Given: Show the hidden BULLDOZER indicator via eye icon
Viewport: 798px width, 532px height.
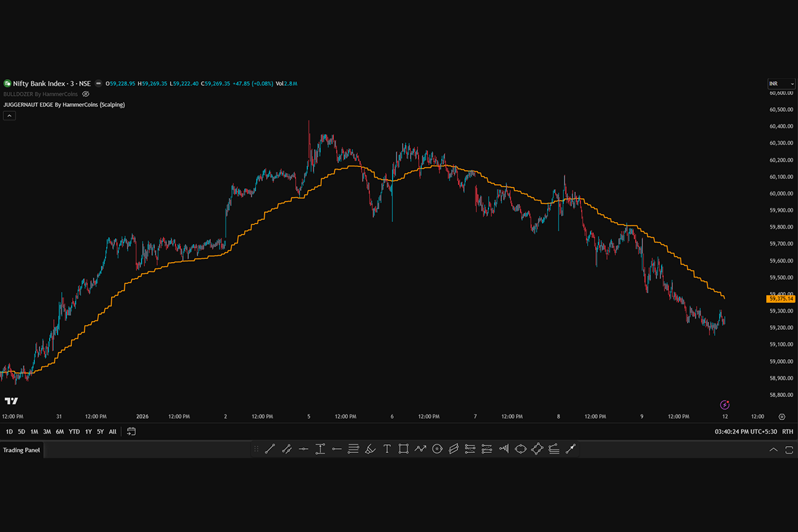Looking at the screenshot, I should (x=85, y=94).
